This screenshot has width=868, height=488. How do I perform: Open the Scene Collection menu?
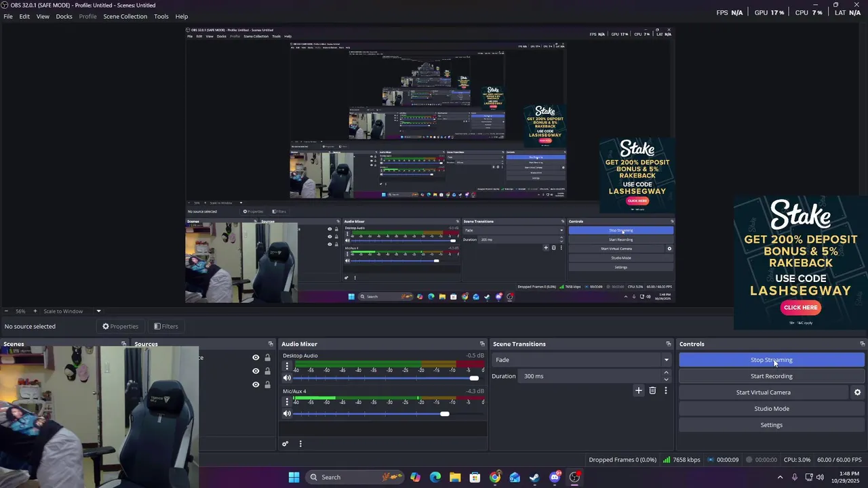pyautogui.click(x=125, y=16)
